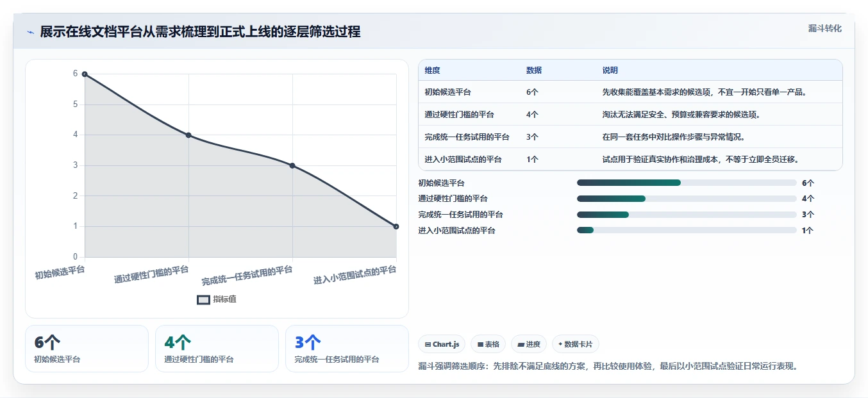Click the 进入小范围试点的平台 progress list label
868x398 pixels.
[x=456, y=231]
